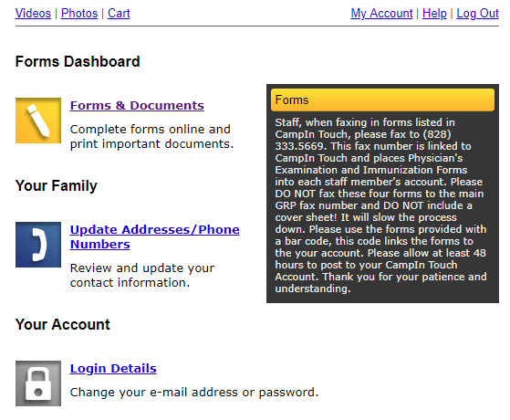Click the blue phone handset icon

point(38,245)
